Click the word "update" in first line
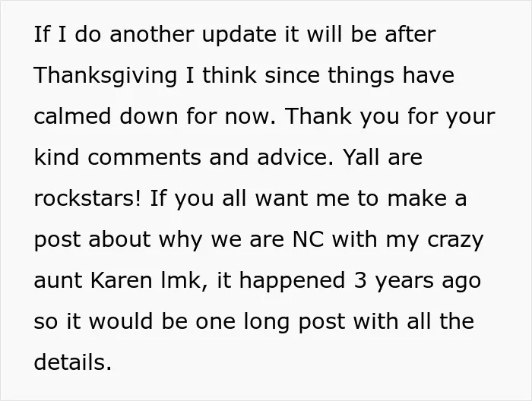This screenshot has width=532, height=401. (x=239, y=34)
